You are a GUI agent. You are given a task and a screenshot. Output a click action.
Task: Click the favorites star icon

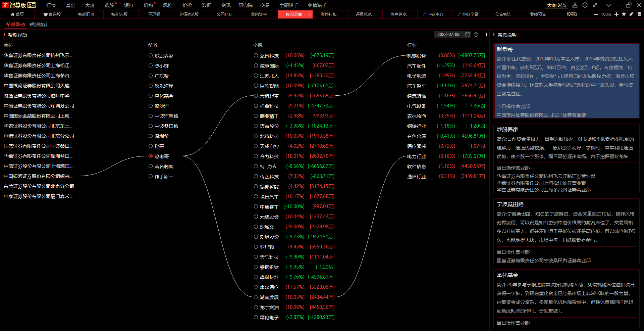coord(624,14)
